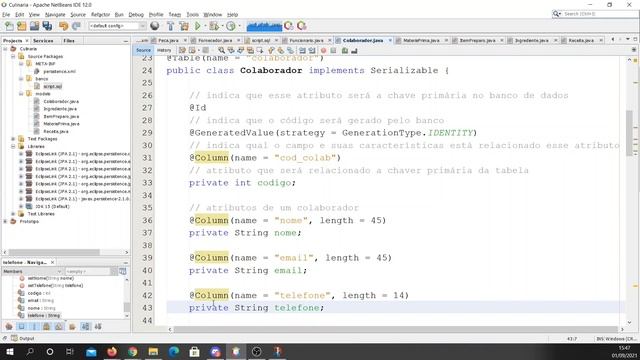This screenshot has height=360, width=640.
Task: Open the Debug menu
Action: coord(136,14)
